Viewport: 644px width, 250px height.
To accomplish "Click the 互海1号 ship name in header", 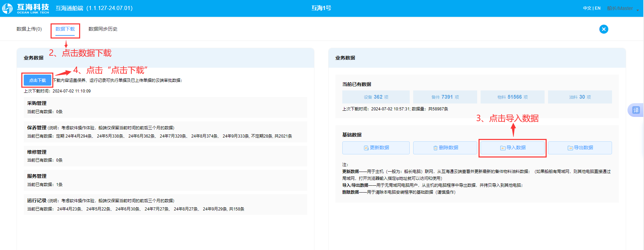I will (x=321, y=8).
